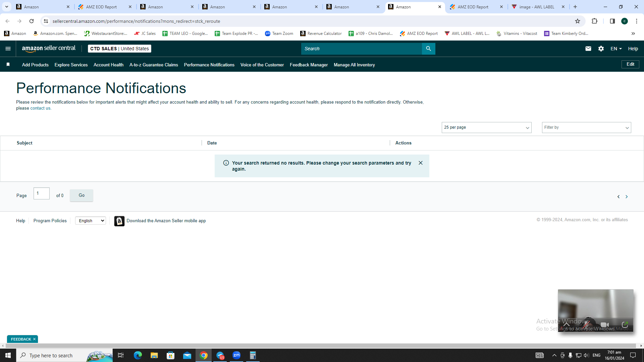This screenshot has width=644, height=362.
Task: Go to the next results page arrow
Action: [x=626, y=197]
